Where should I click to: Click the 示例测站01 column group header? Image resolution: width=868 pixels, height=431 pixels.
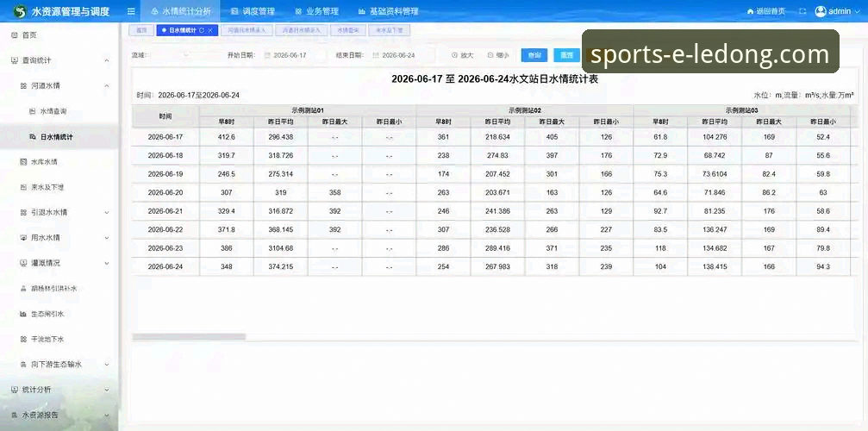click(x=307, y=110)
